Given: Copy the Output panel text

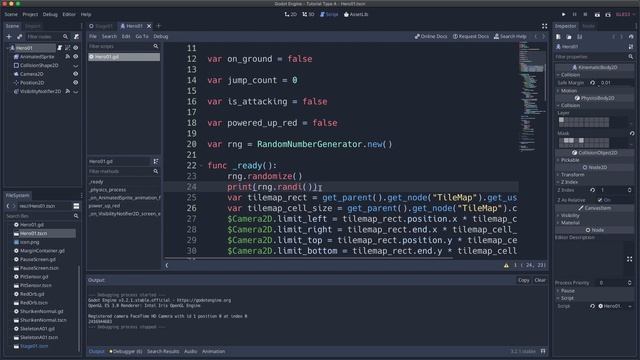Looking at the screenshot, I should pyautogui.click(x=524, y=280).
